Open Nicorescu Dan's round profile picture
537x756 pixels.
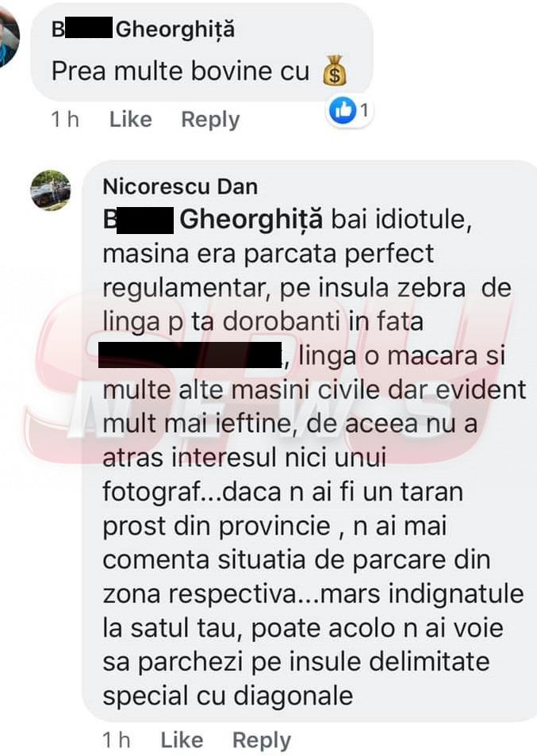pos(50,190)
